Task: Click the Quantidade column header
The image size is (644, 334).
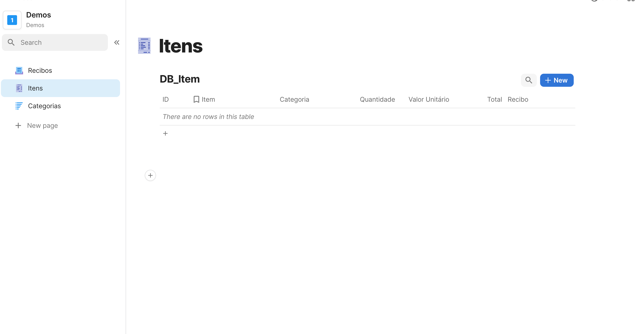Action: (x=377, y=99)
